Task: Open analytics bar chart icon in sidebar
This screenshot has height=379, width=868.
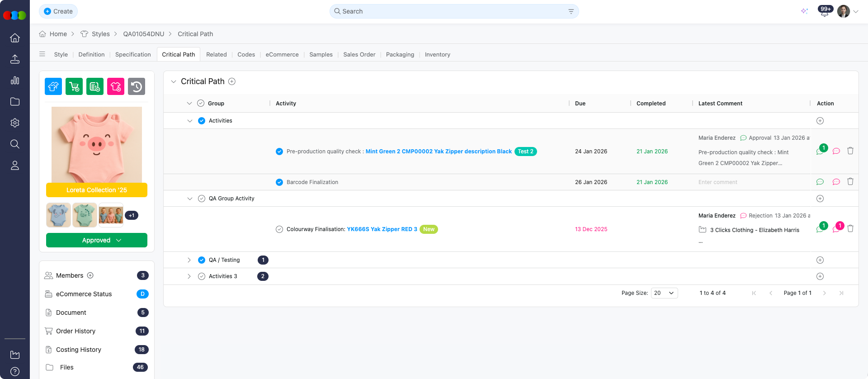Action: [15, 81]
